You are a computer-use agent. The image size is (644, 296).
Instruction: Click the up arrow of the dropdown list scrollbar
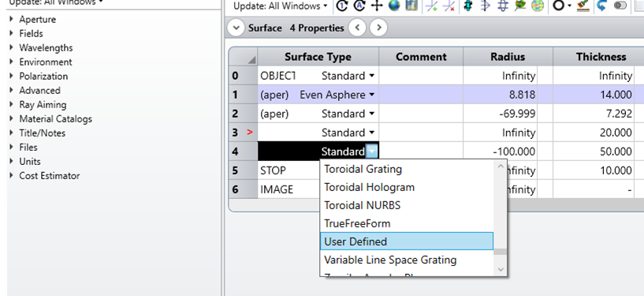pos(501,167)
